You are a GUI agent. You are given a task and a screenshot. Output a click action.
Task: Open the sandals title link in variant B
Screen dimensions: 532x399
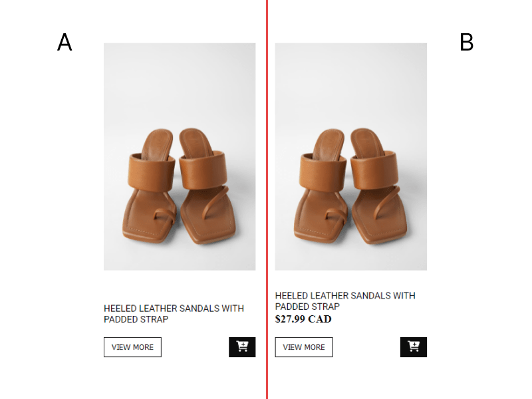pos(345,301)
